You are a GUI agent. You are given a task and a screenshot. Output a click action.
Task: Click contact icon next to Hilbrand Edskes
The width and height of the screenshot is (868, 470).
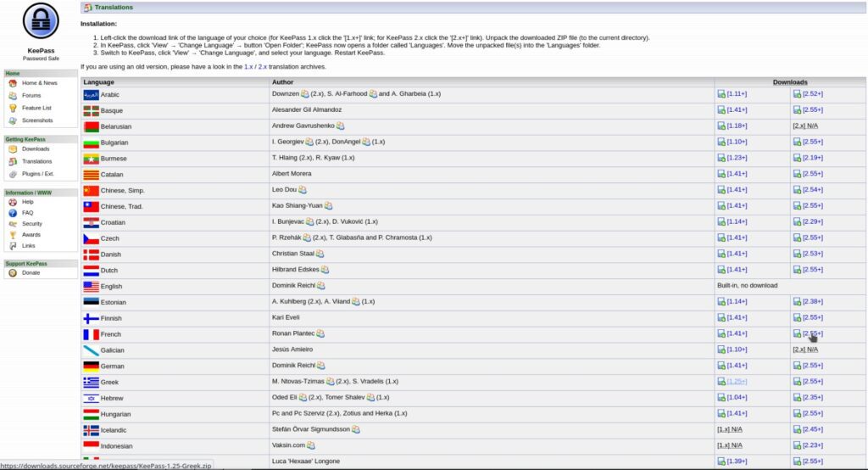(x=325, y=270)
